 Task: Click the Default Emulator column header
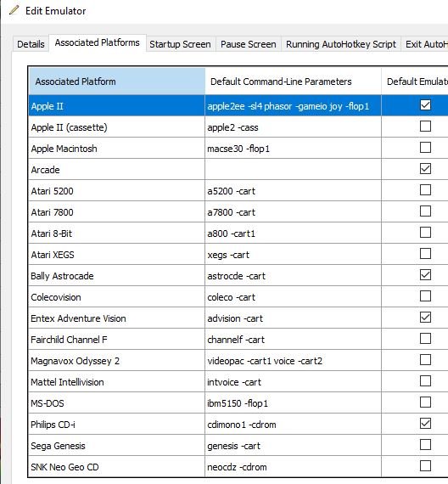[x=415, y=82]
